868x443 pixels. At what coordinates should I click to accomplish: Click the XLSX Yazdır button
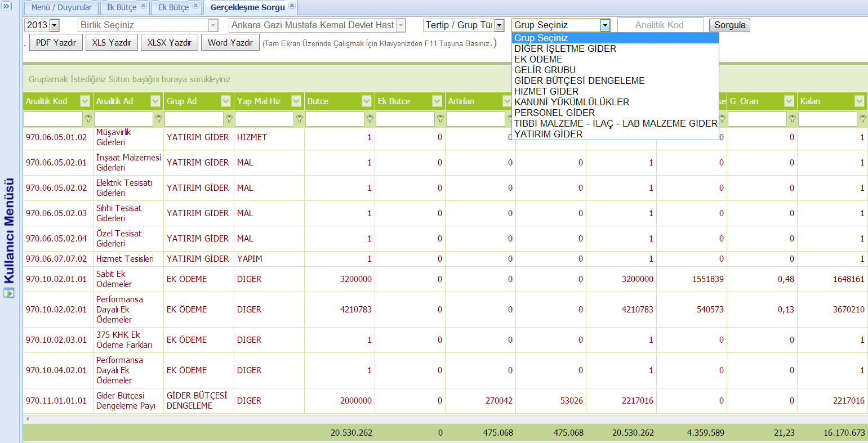coord(170,43)
